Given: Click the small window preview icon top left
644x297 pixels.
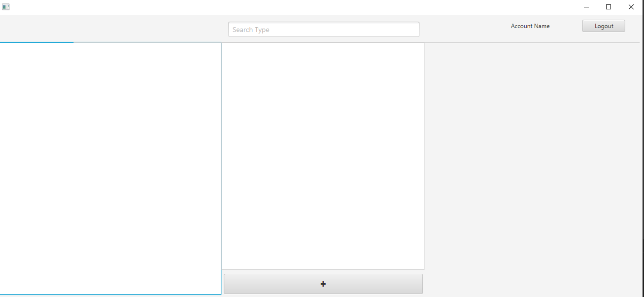Looking at the screenshot, I should tap(5, 6).
